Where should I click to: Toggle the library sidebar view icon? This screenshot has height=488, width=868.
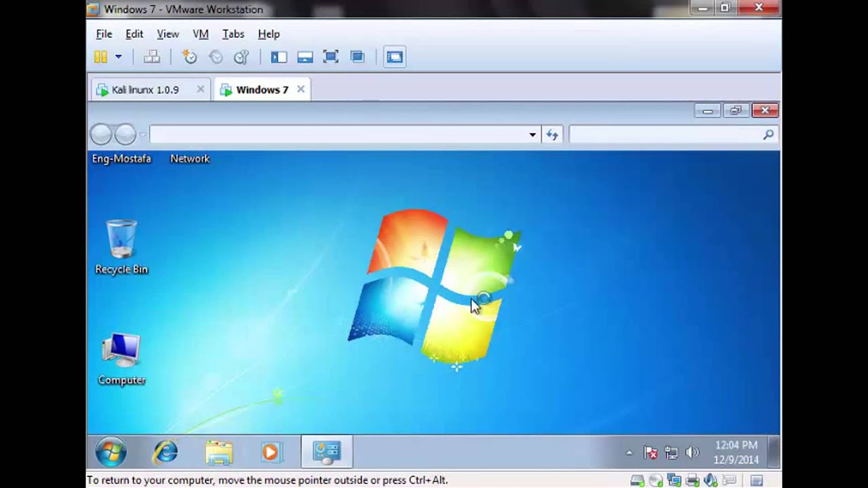pos(279,57)
